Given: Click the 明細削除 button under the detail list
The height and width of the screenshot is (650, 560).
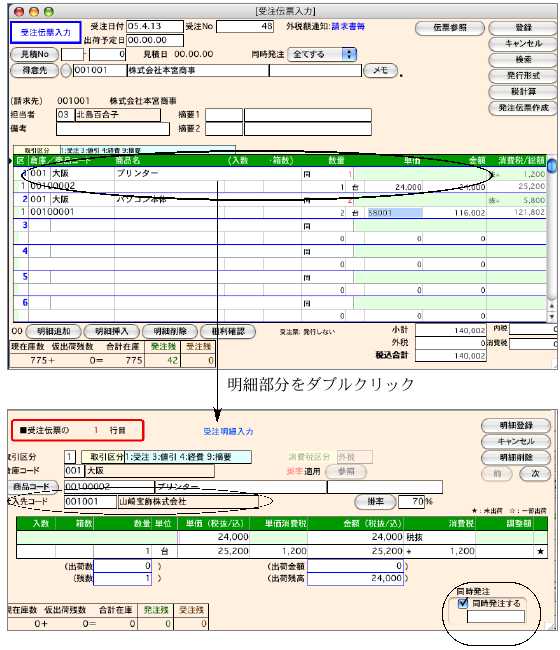Looking at the screenshot, I should coord(170,332).
